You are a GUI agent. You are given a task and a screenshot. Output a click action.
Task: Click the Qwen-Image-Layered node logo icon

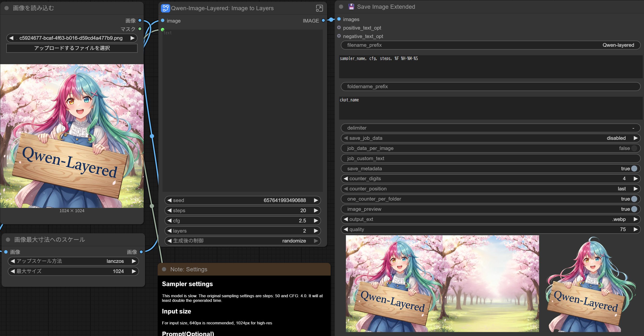point(165,8)
